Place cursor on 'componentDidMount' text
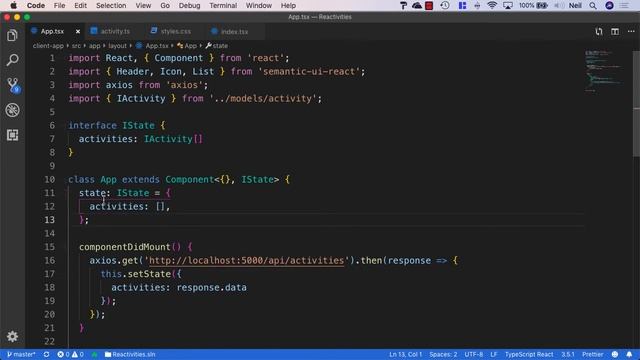 124,247
